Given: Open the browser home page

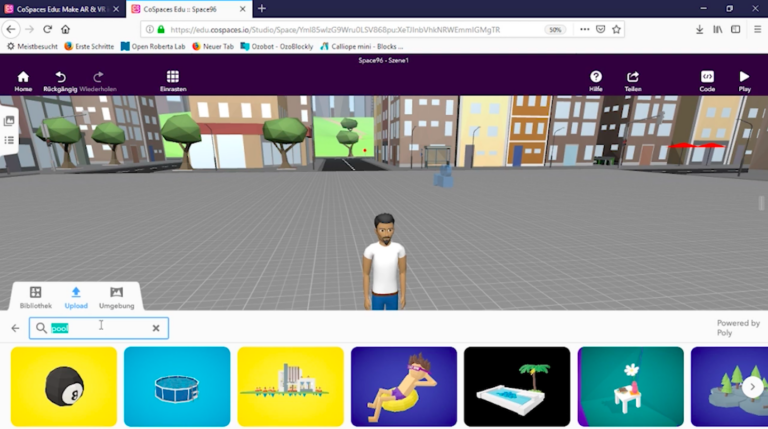Looking at the screenshot, I should (x=66, y=29).
